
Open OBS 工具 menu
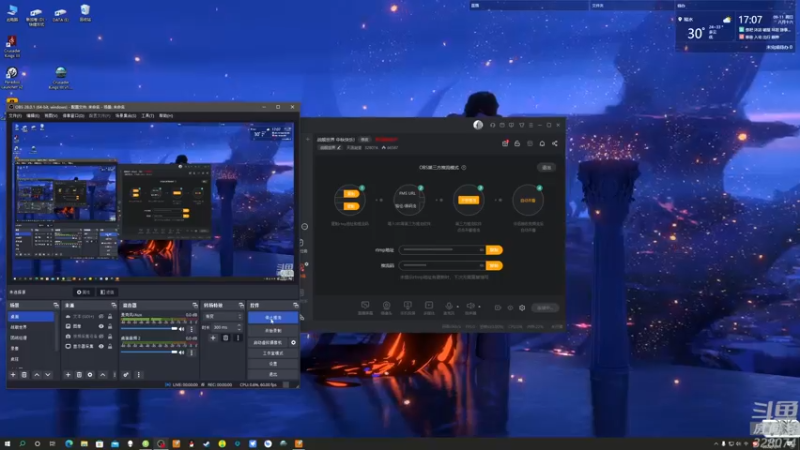coord(148,116)
